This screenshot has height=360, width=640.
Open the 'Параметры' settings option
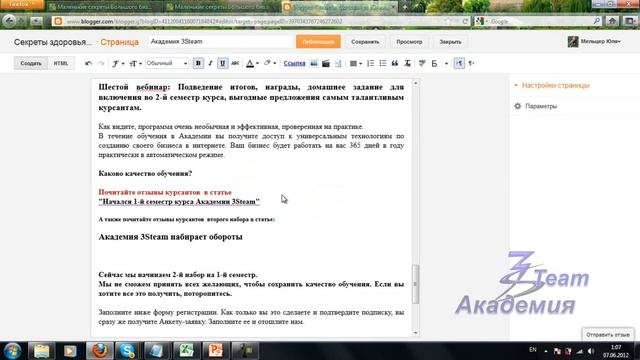[536, 106]
